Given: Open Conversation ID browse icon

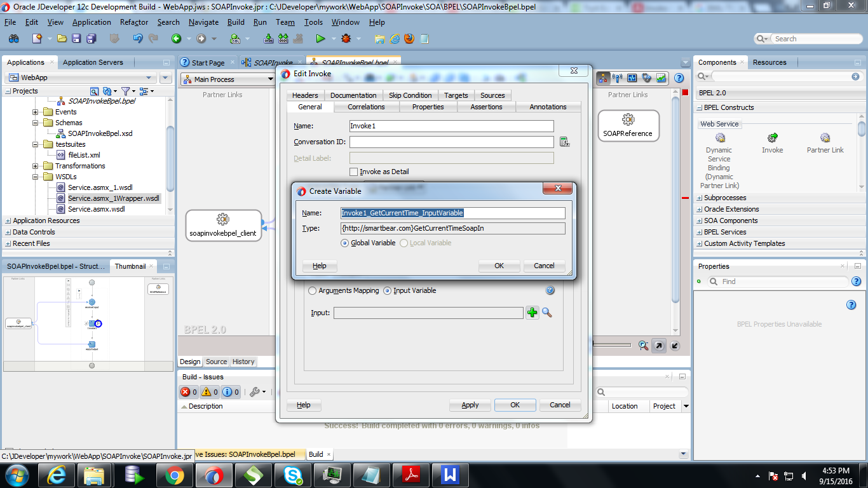Looking at the screenshot, I should (x=565, y=142).
